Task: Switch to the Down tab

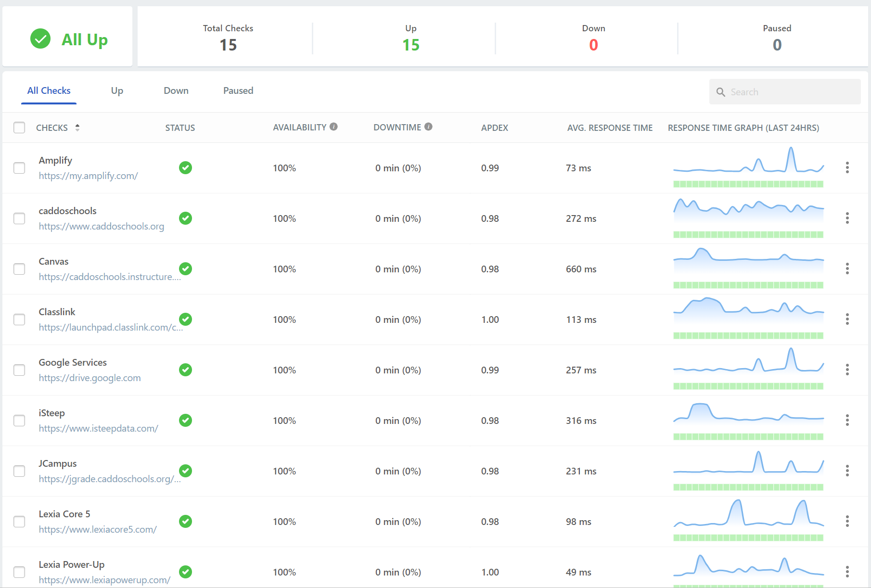Action: click(176, 90)
